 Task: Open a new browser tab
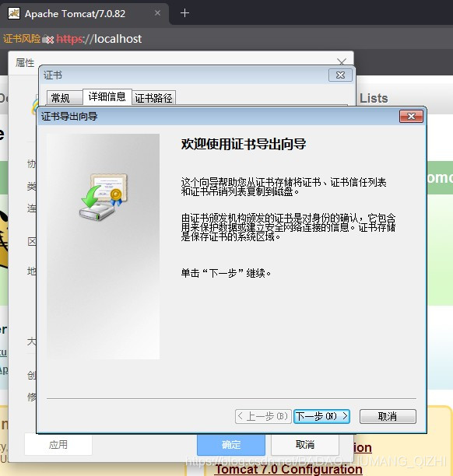pos(184,13)
